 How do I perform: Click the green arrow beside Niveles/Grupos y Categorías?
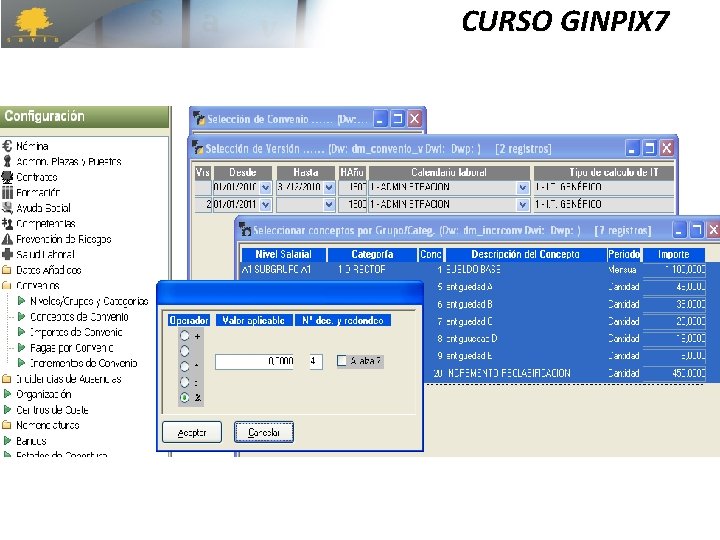[x=21, y=301]
